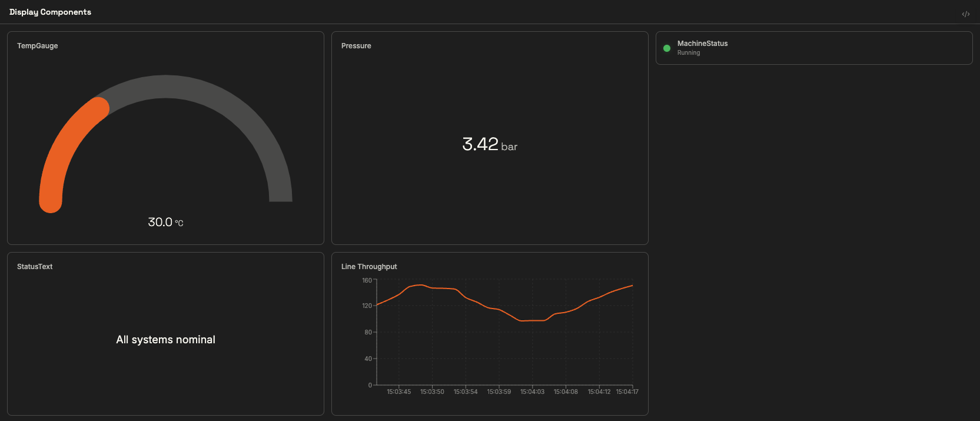Click the MachineStatus label
The width and height of the screenshot is (980, 421).
[702, 44]
